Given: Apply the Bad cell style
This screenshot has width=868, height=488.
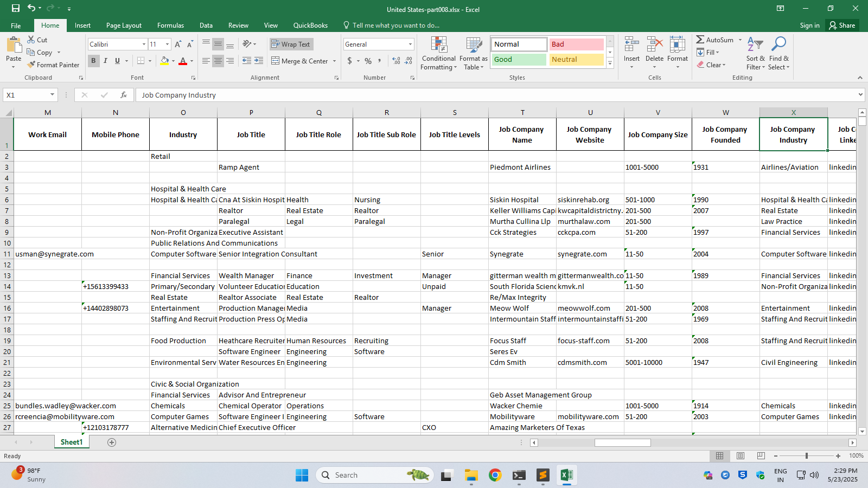Looking at the screenshot, I should point(577,44).
